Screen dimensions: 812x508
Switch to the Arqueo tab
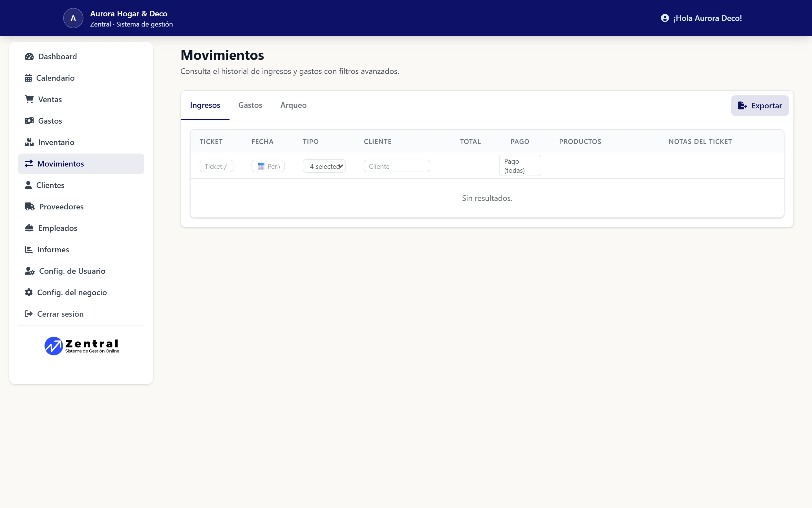click(294, 105)
